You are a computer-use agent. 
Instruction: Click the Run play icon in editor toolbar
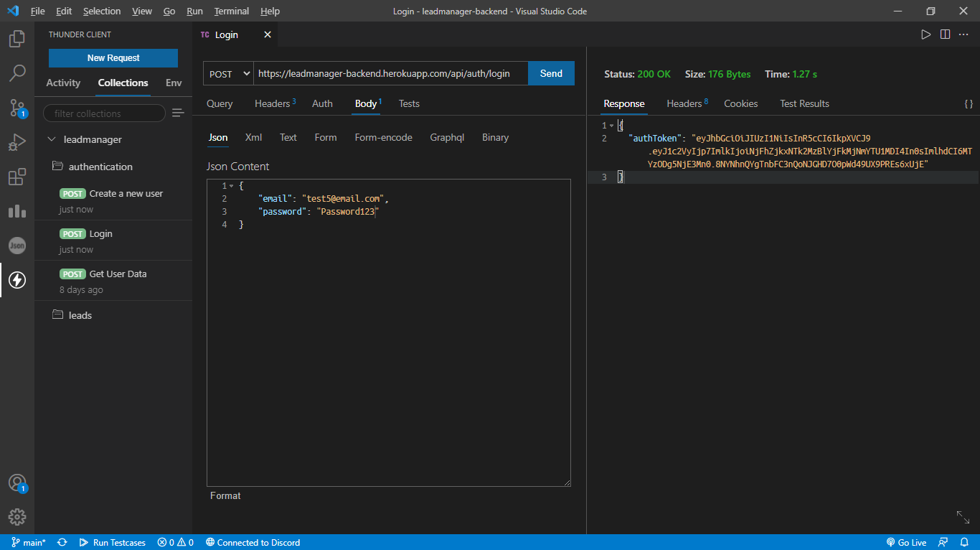click(x=926, y=34)
